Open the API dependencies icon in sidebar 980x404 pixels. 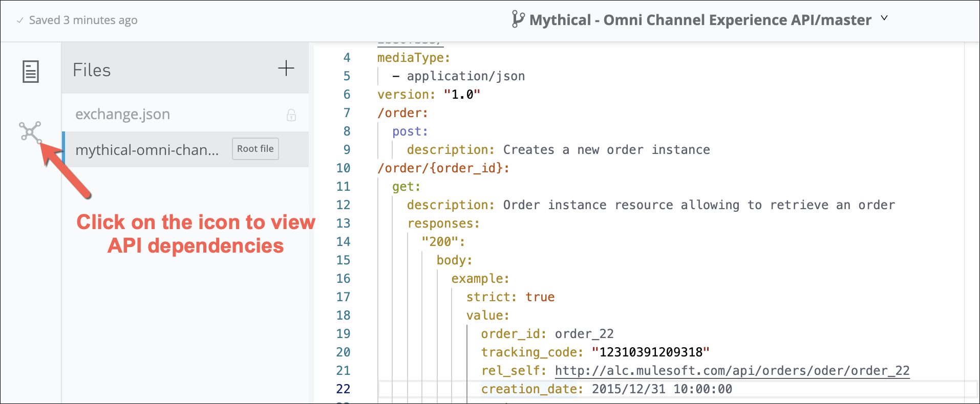pyautogui.click(x=30, y=132)
